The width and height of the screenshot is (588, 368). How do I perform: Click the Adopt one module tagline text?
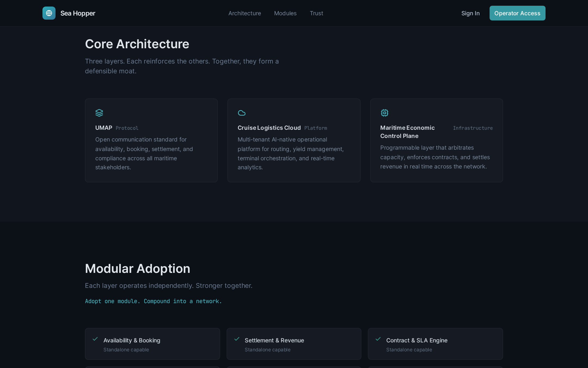point(154,301)
